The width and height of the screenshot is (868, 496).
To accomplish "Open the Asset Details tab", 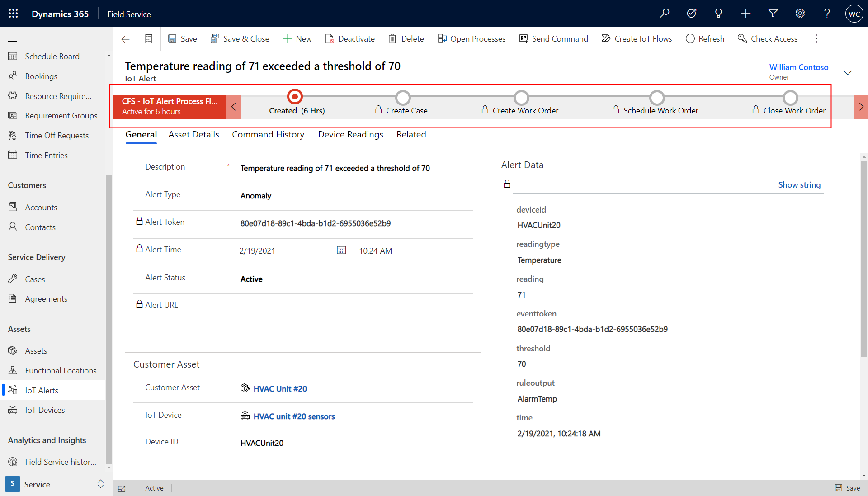I will point(194,134).
